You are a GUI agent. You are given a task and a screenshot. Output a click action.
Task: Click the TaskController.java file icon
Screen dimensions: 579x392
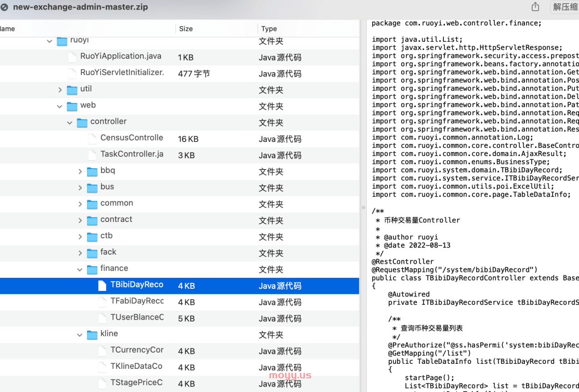92,155
